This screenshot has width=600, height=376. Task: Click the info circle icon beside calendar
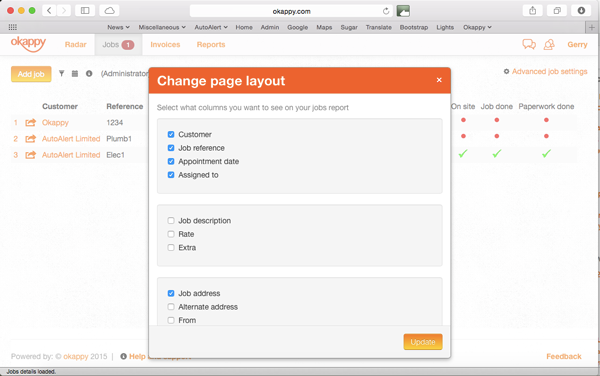click(x=89, y=73)
